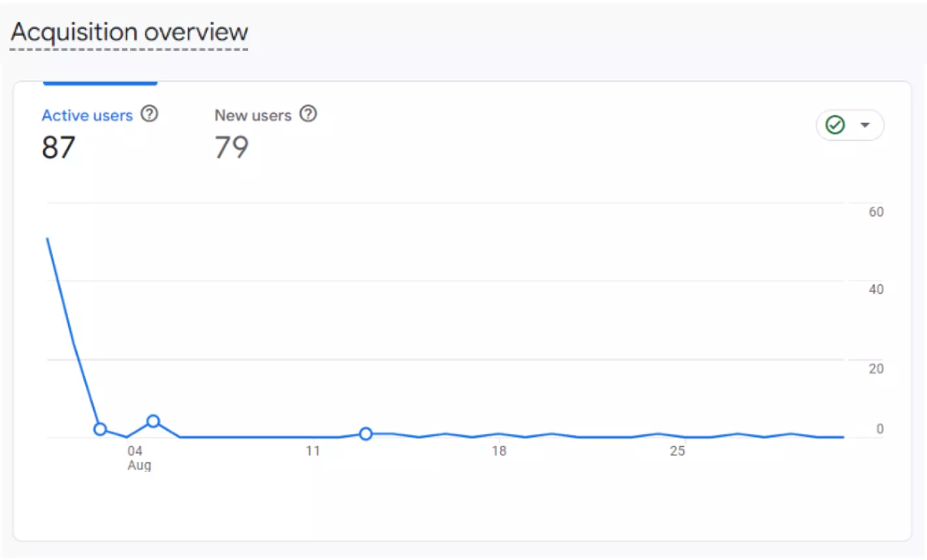Click the green data quality checkmark icon

836,125
